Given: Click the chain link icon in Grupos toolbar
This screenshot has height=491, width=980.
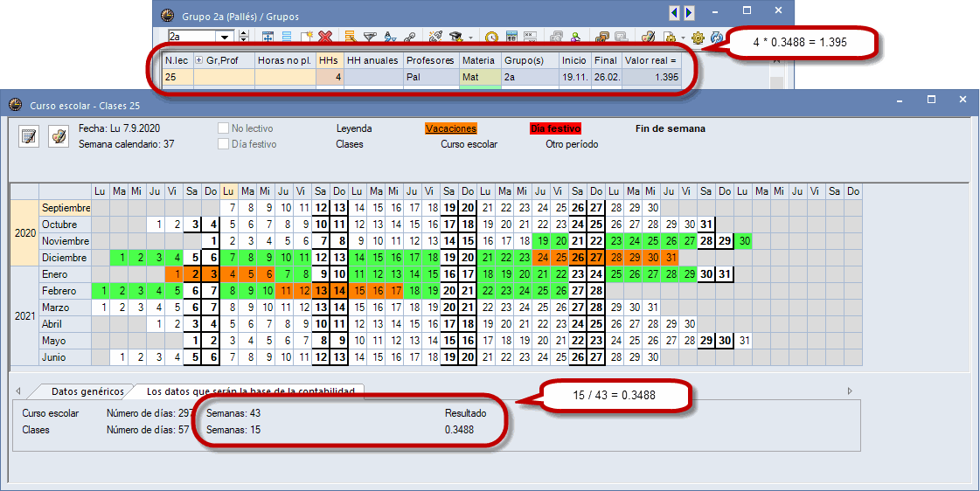Looking at the screenshot, I should [410, 37].
